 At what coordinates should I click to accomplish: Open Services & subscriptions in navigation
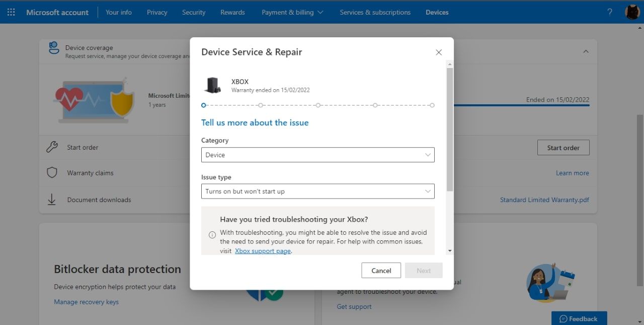375,12
